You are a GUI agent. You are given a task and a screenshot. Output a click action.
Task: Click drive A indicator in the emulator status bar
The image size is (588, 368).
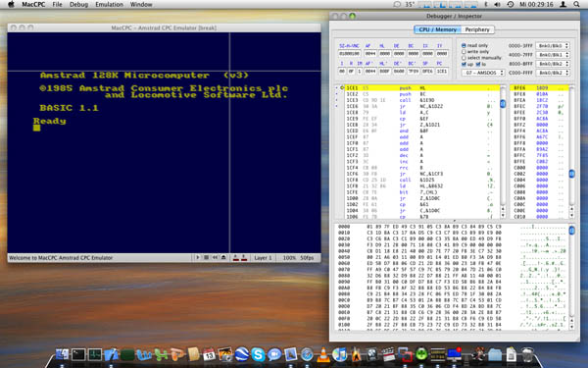tap(236, 257)
